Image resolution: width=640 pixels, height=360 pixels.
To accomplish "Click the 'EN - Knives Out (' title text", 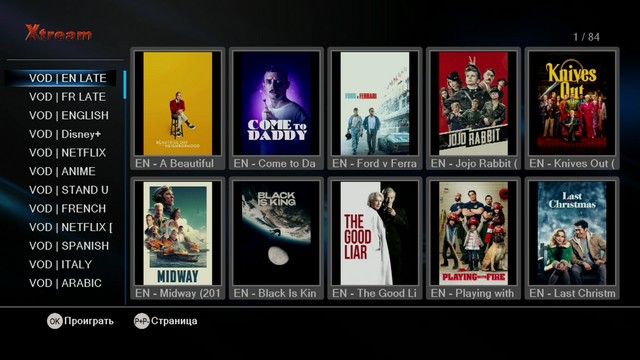I will (572, 163).
